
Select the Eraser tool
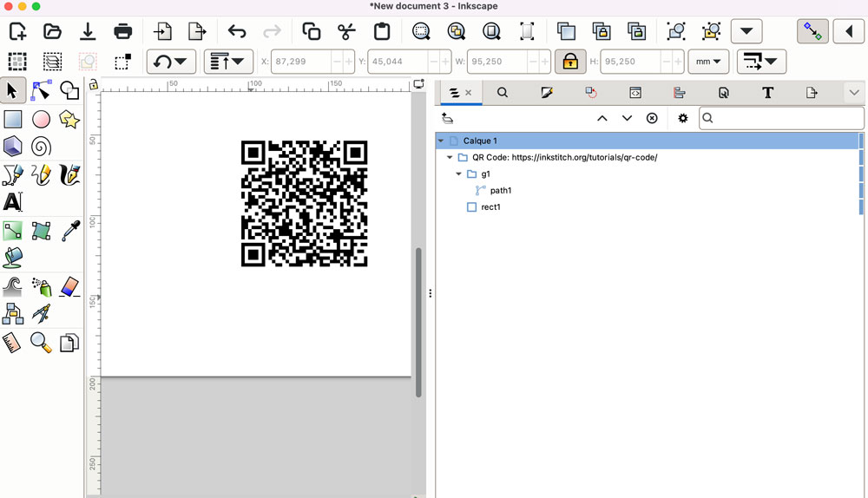69,286
